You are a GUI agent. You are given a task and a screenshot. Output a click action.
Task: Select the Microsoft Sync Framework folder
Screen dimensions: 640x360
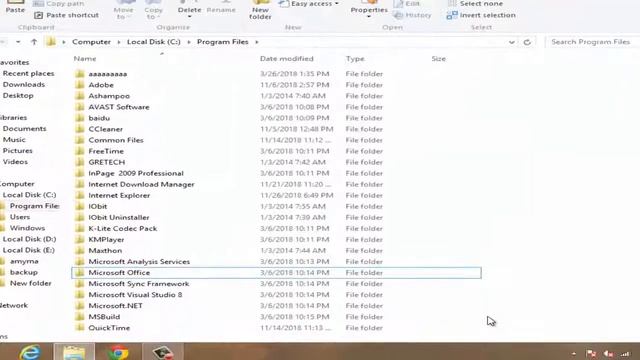(x=139, y=284)
